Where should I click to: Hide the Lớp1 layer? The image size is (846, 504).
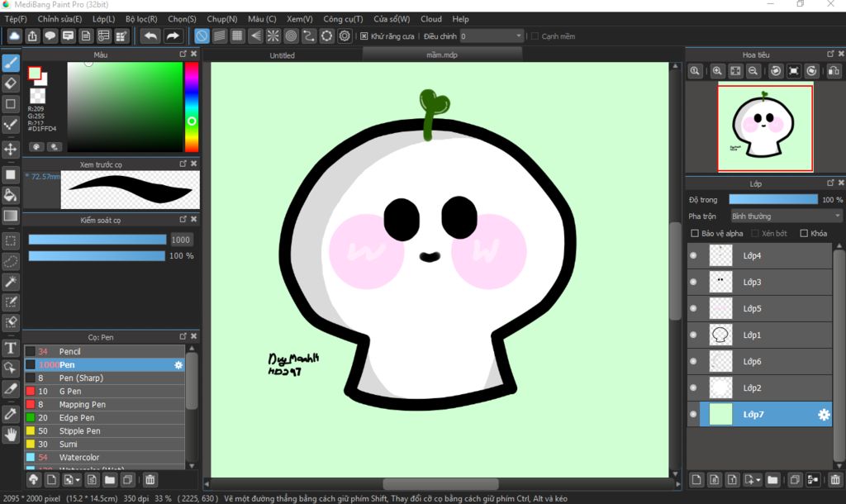[x=693, y=335]
